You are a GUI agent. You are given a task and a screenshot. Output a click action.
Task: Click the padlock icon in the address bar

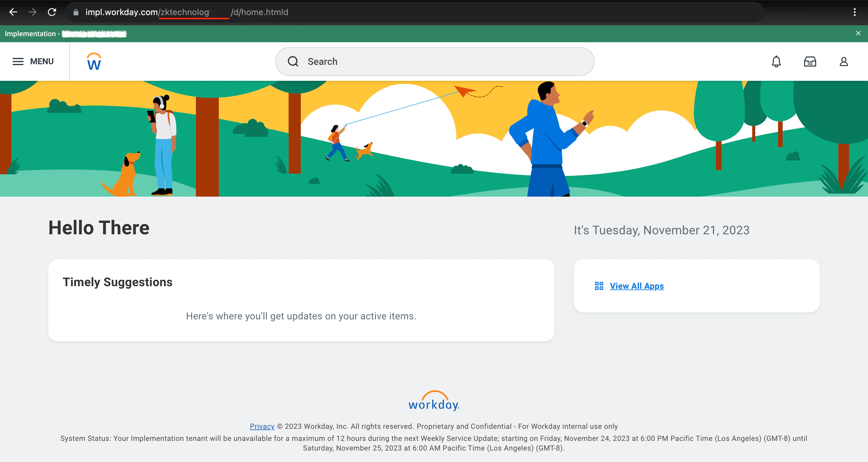pyautogui.click(x=75, y=12)
